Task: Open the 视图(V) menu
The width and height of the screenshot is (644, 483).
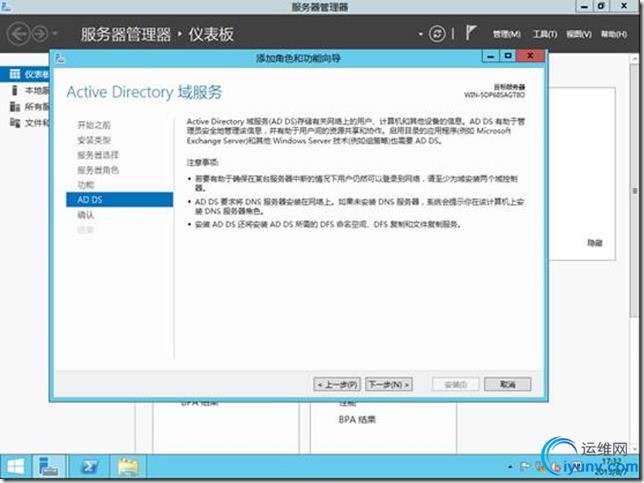Action: (579, 34)
